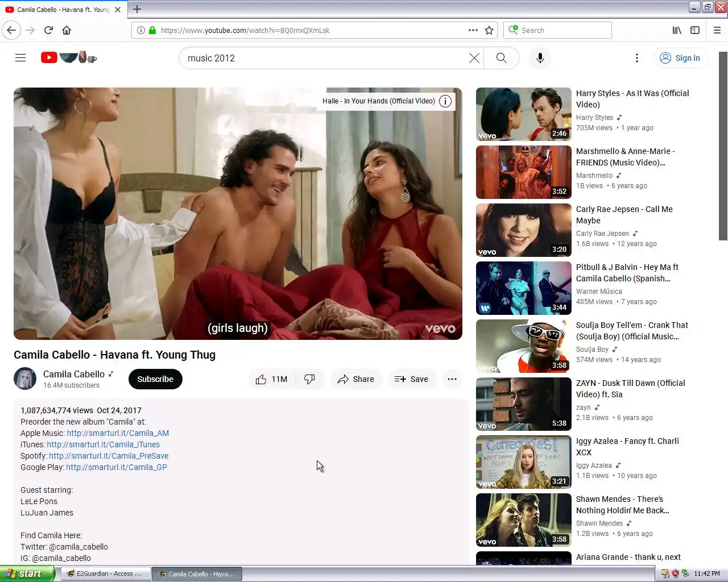Subscribe to Camila Cabello channel
The height and width of the screenshot is (582, 728).
(155, 379)
